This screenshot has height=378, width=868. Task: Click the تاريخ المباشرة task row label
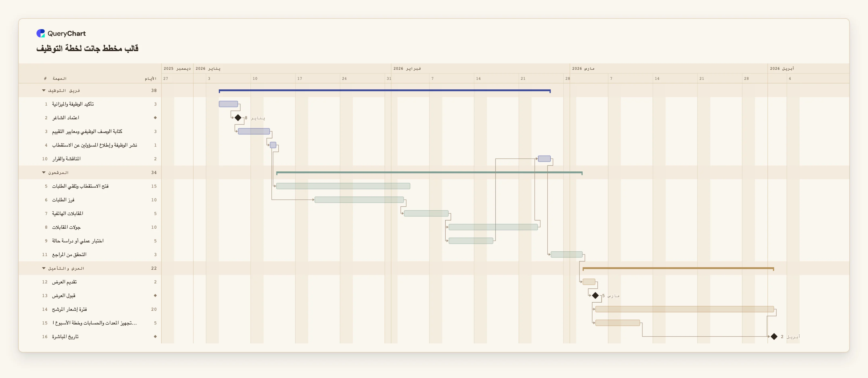(x=65, y=336)
